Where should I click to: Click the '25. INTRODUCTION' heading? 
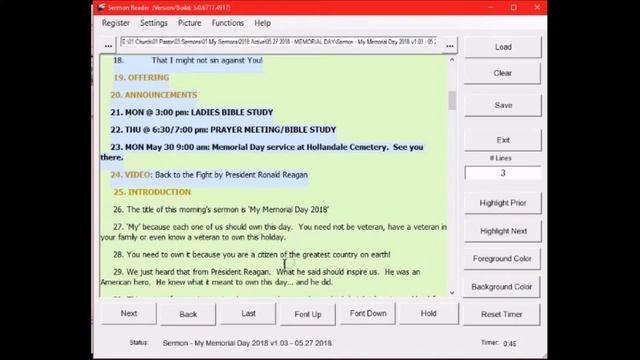(152, 192)
